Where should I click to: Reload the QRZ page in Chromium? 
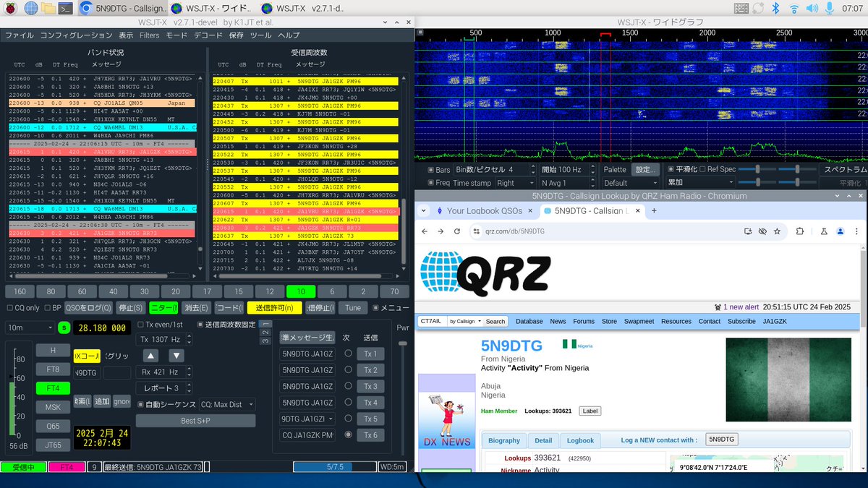pyautogui.click(x=457, y=231)
